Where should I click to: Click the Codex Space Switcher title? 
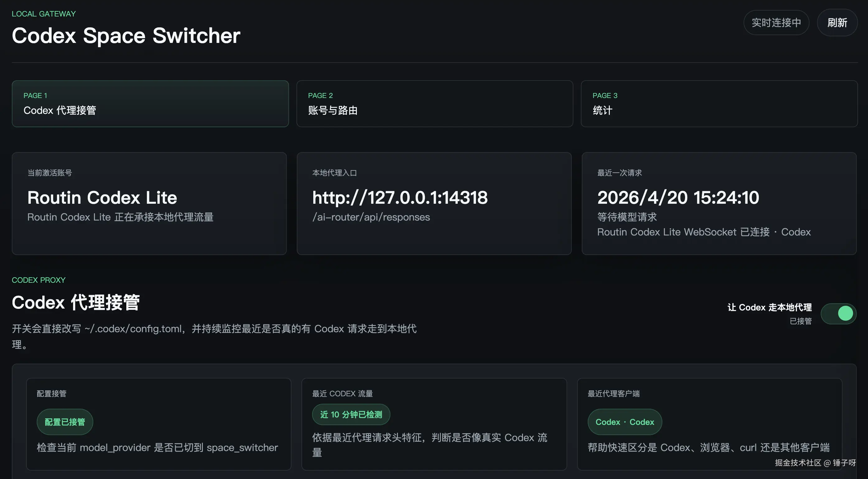coord(126,36)
